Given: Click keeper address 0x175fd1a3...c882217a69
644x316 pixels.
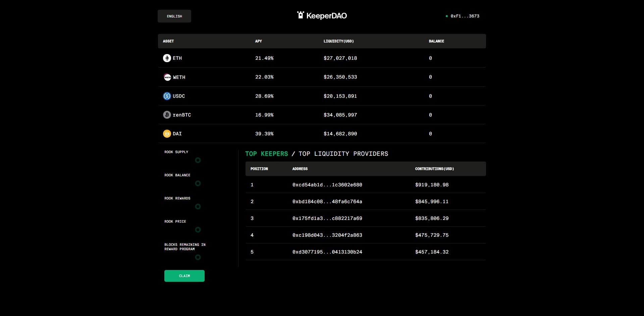Looking at the screenshot, I should pyautogui.click(x=327, y=218).
